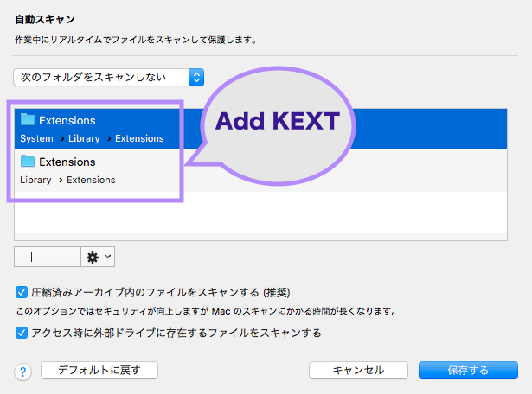Click the Add KEXT callout bubble
Screen dimensions: 532x394
coord(278,122)
